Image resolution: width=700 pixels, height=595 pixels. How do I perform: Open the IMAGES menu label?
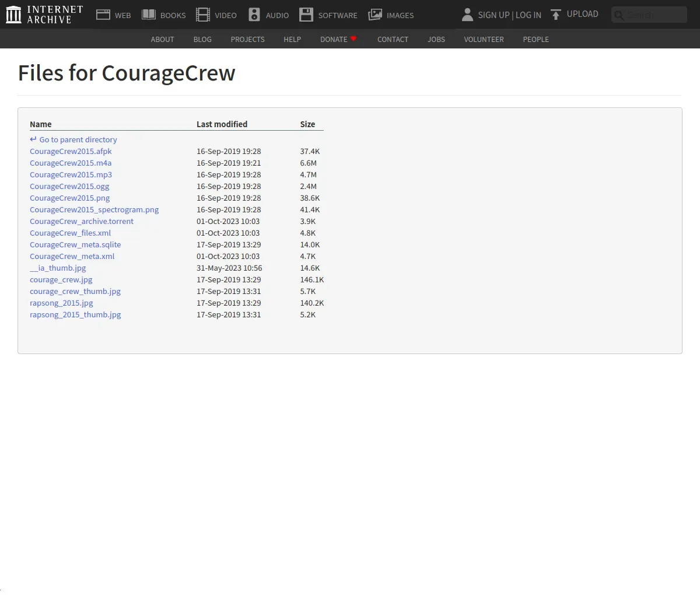[x=400, y=16]
